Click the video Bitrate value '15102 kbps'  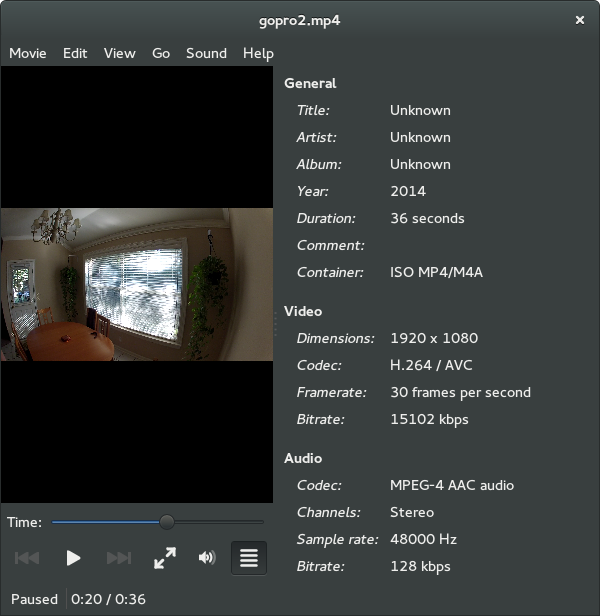[429, 419]
